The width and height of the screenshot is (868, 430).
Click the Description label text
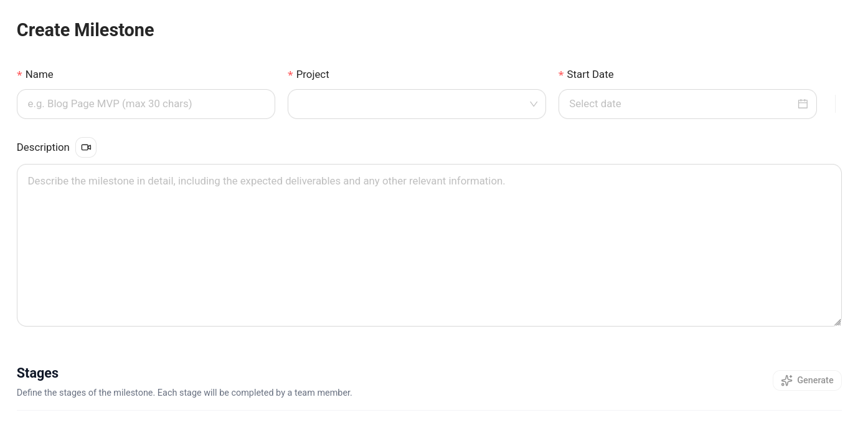(43, 147)
